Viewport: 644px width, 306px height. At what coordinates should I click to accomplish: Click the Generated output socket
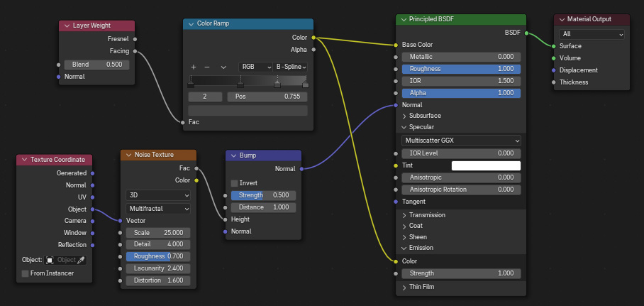pos(92,173)
